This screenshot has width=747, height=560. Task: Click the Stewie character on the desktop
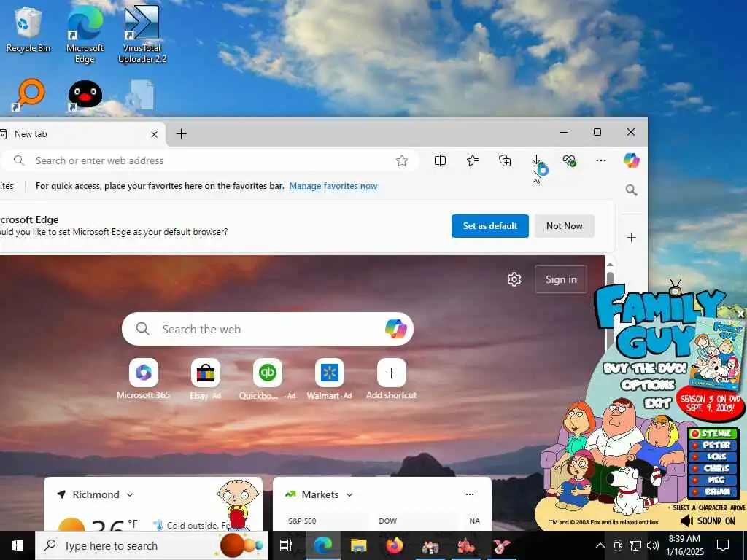click(237, 505)
